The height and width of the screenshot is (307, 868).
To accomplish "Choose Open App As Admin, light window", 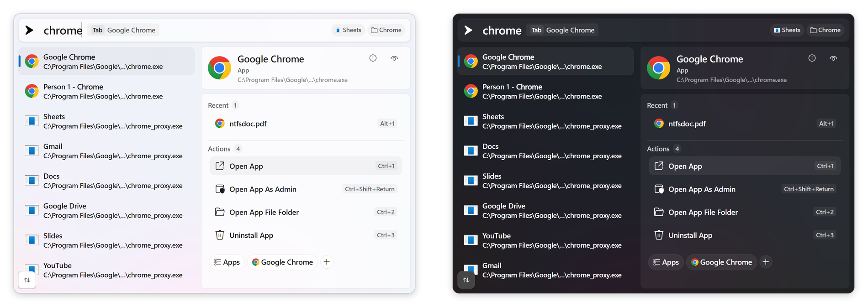I will [x=306, y=189].
